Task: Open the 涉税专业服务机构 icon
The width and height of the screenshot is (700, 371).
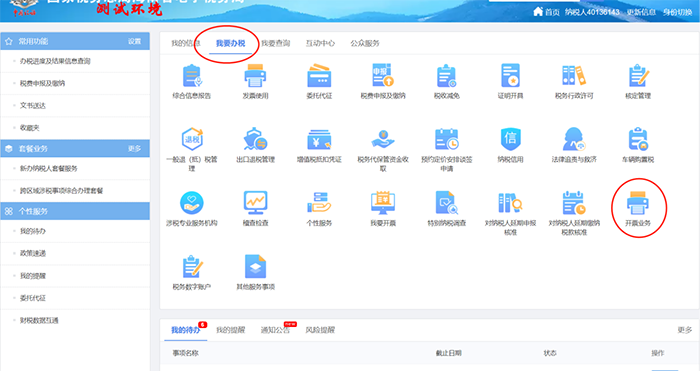Action: [x=192, y=203]
